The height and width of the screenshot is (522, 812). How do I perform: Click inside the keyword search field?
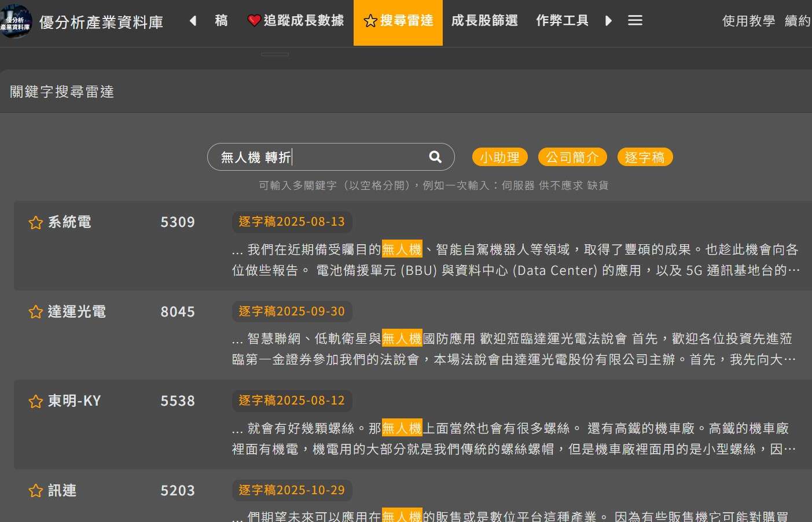click(x=318, y=156)
